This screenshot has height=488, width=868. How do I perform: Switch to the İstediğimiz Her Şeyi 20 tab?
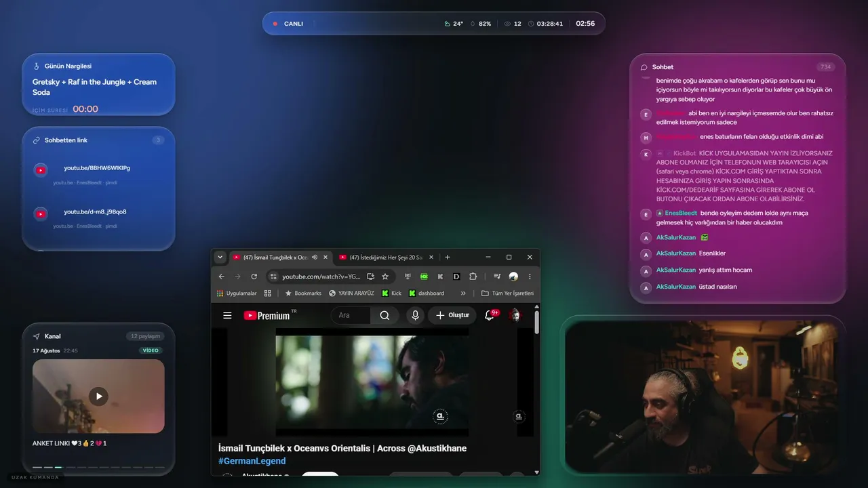387,258
